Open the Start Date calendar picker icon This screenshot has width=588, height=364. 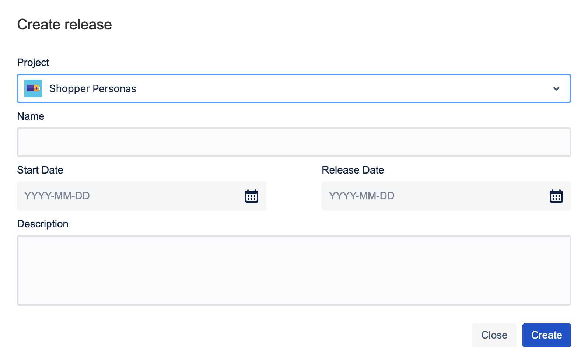[252, 196]
